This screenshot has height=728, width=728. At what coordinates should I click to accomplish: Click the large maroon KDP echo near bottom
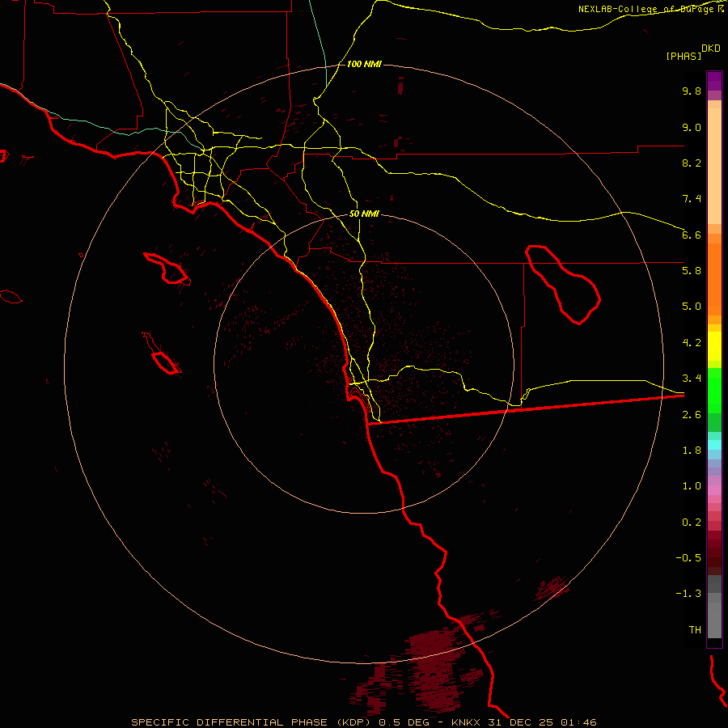click(434, 669)
